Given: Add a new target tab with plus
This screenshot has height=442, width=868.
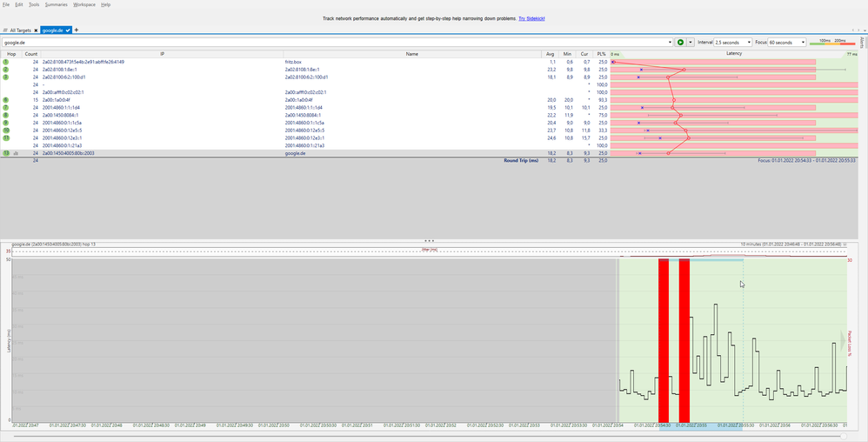Looking at the screenshot, I should pyautogui.click(x=77, y=30).
